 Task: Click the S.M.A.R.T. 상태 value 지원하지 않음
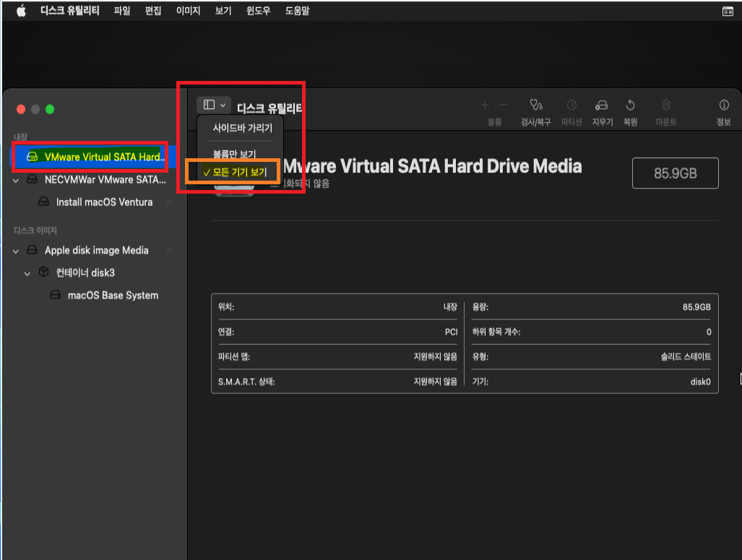pyautogui.click(x=436, y=382)
